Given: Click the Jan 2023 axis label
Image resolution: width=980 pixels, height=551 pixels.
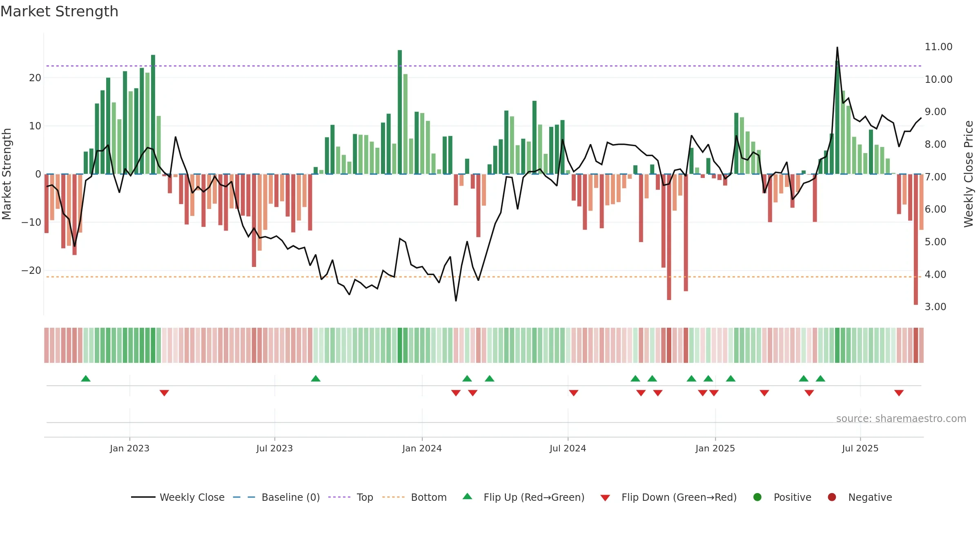Looking at the screenshot, I should click(129, 448).
